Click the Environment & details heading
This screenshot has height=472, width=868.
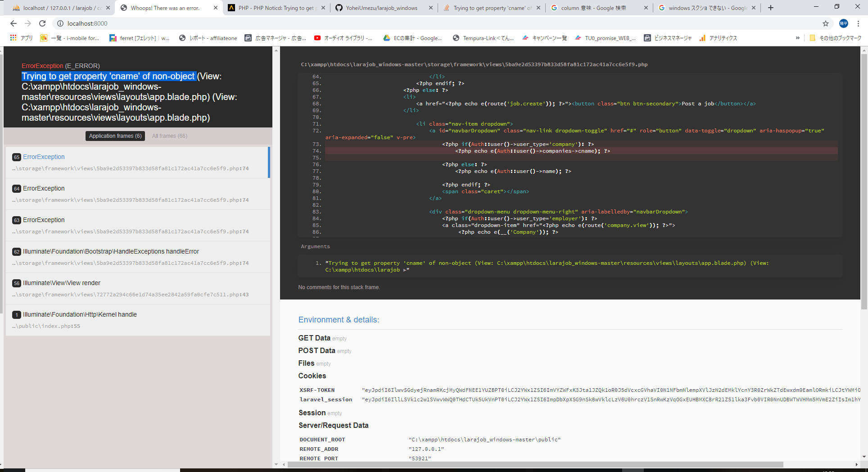[339, 320]
